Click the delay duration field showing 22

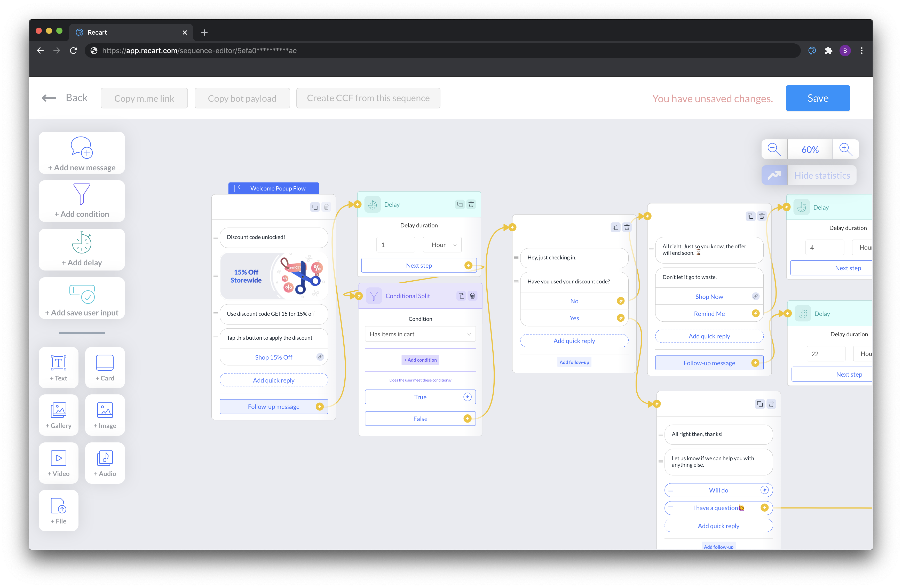point(826,354)
